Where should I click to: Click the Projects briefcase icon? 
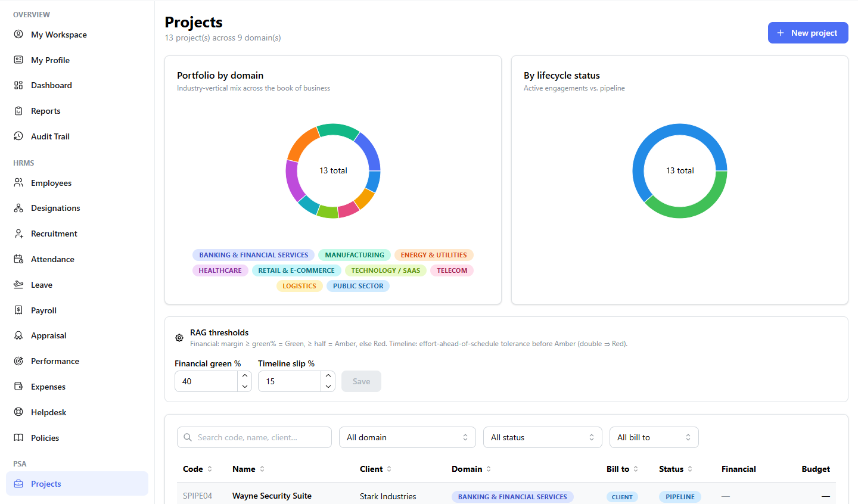pyautogui.click(x=18, y=483)
